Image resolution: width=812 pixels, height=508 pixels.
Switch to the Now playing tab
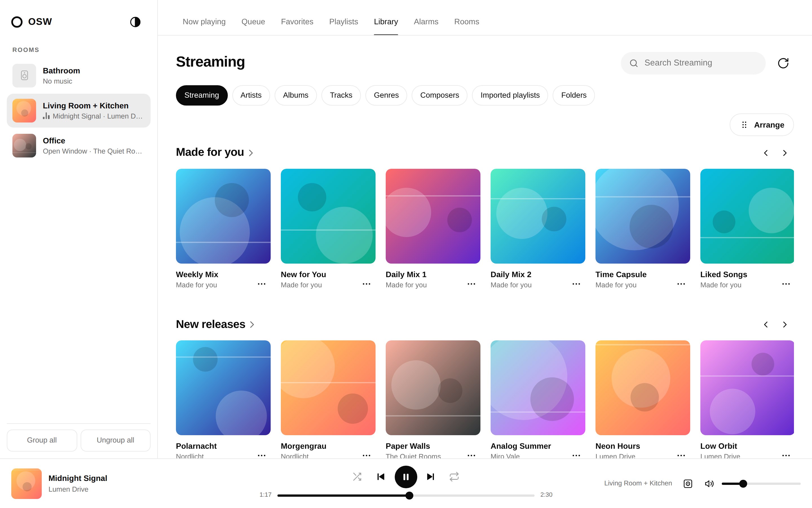tap(204, 21)
